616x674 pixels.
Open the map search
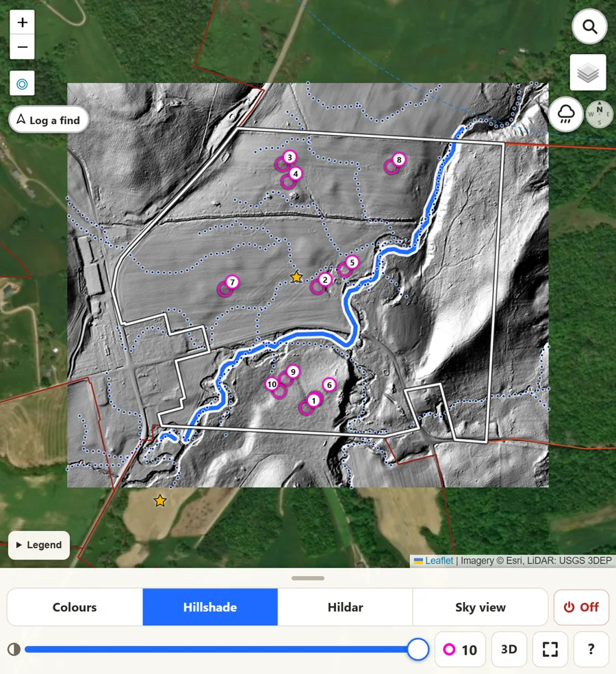pos(589,27)
